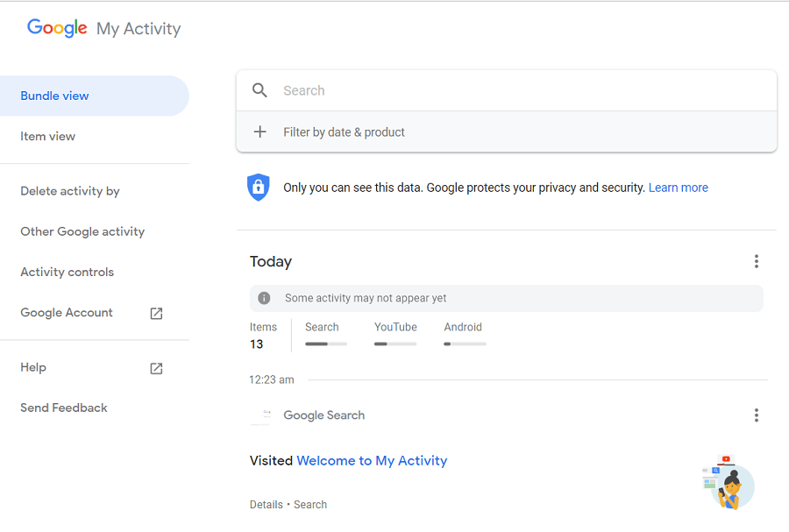The height and width of the screenshot is (532, 789).
Task: Click the plus icon beside Filter by date
Action: coord(260,131)
